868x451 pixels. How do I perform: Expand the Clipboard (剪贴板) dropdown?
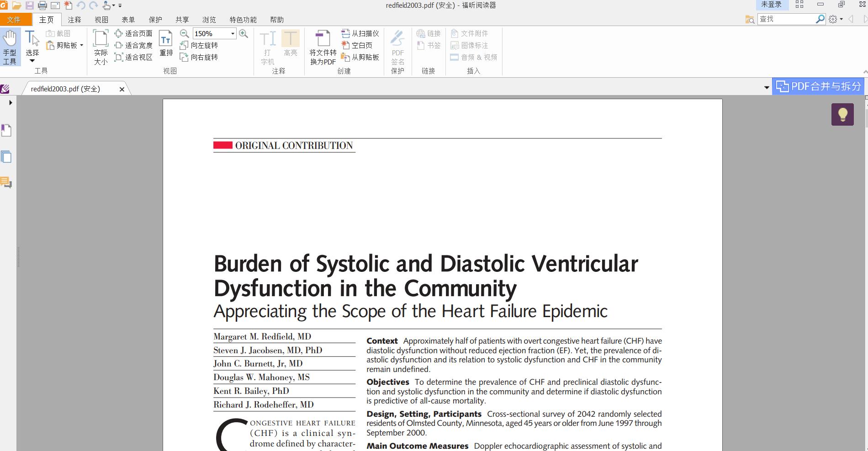tap(81, 45)
